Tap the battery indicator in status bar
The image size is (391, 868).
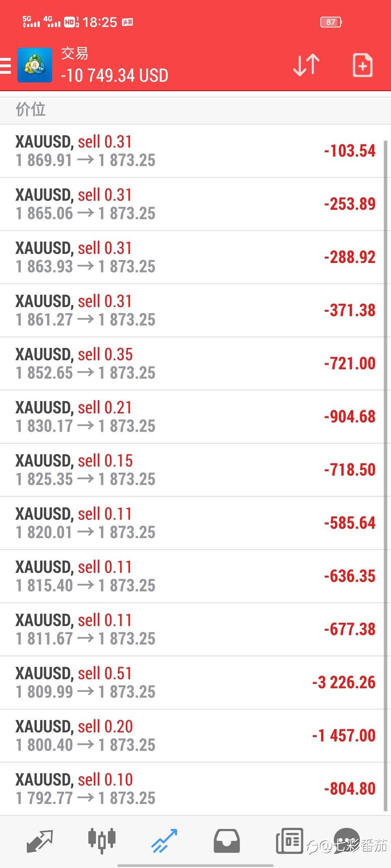tap(331, 22)
